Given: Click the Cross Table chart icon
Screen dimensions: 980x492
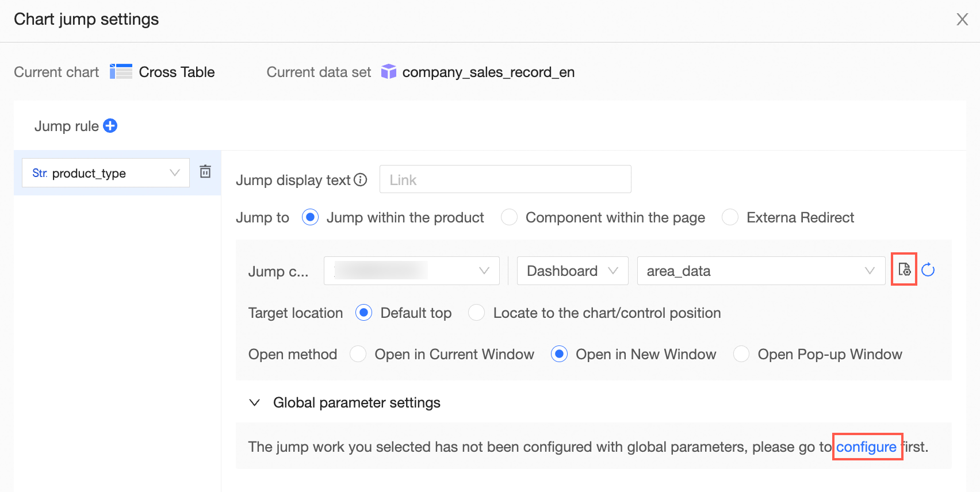Looking at the screenshot, I should pos(121,72).
